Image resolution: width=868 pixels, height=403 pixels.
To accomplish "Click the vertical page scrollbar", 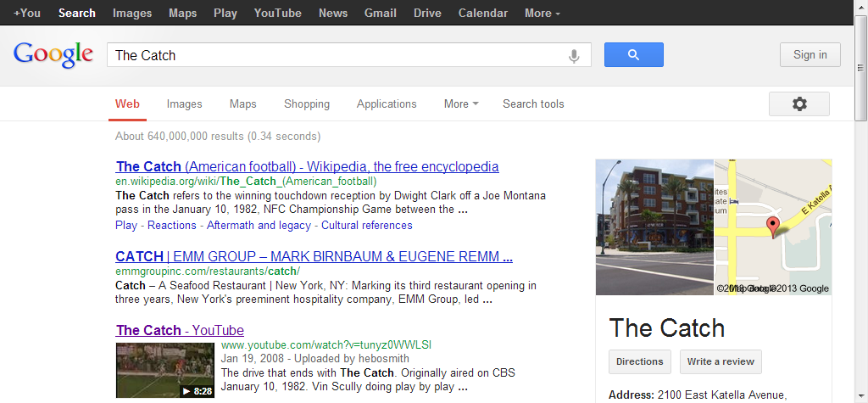I will pos(860,68).
